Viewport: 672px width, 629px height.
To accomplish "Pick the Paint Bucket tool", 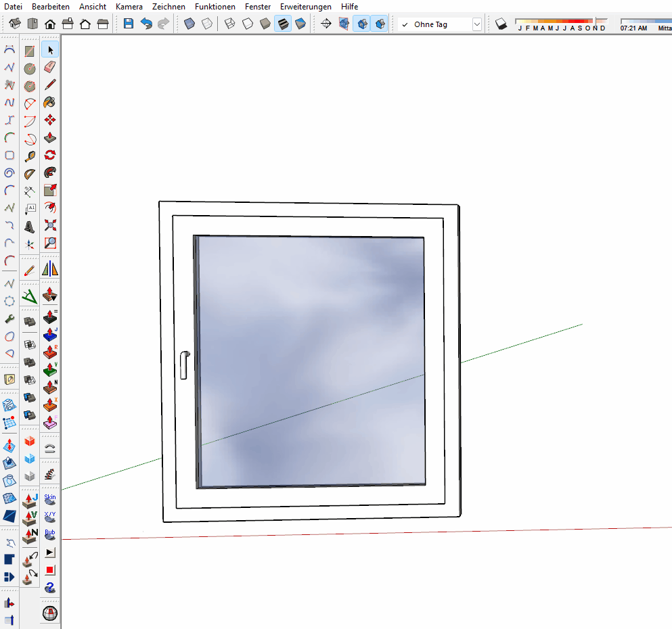I will coord(50,102).
